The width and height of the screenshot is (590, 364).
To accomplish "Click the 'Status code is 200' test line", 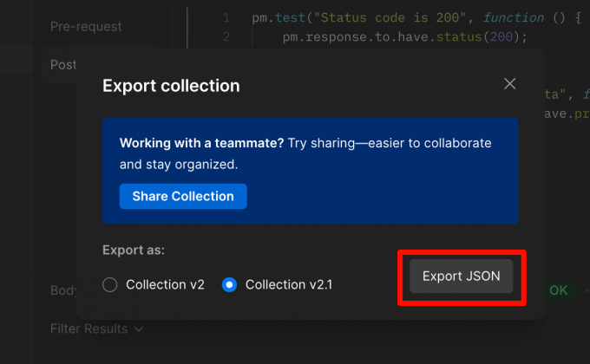I will pos(416,17).
